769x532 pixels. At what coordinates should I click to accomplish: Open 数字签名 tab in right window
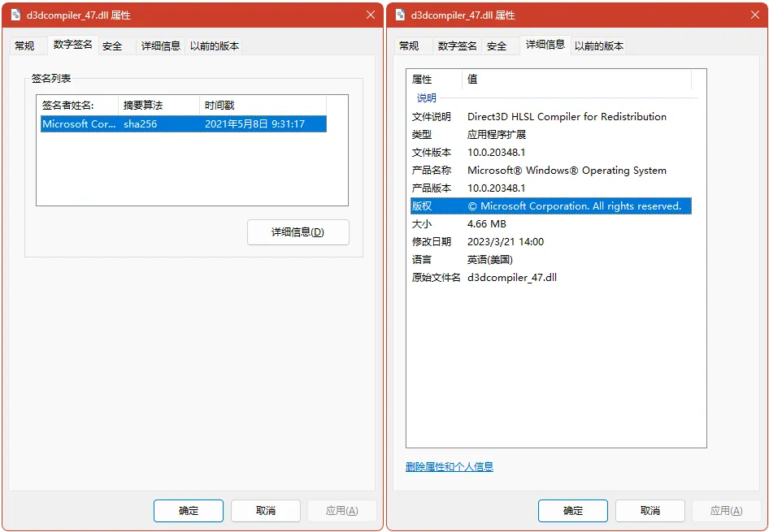pos(457,46)
